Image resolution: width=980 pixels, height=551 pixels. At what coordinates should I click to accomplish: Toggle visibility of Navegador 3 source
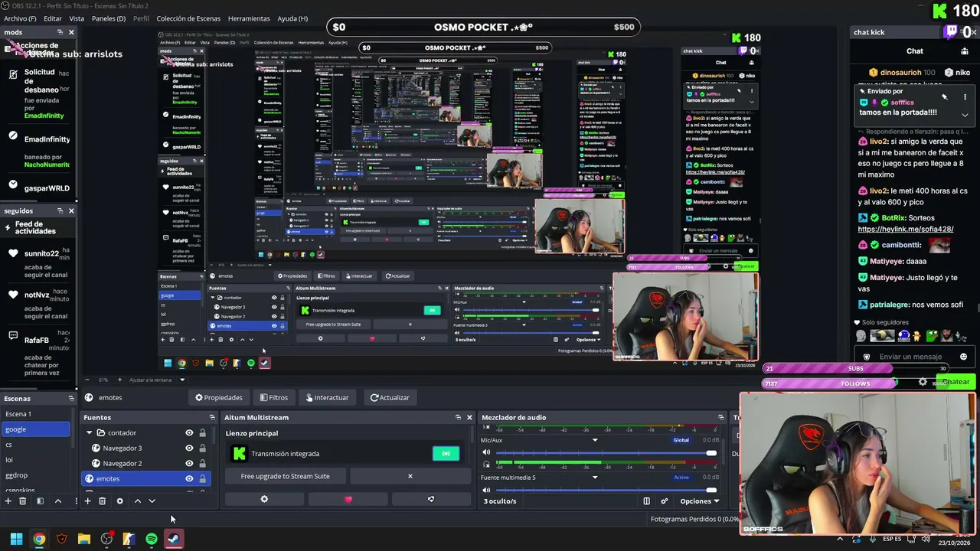click(189, 448)
